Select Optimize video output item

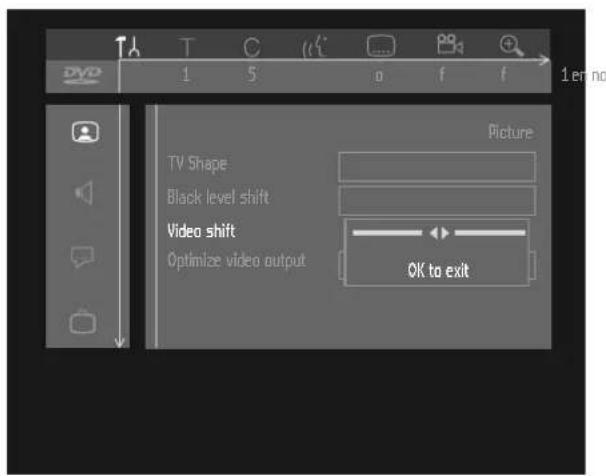coord(237,260)
